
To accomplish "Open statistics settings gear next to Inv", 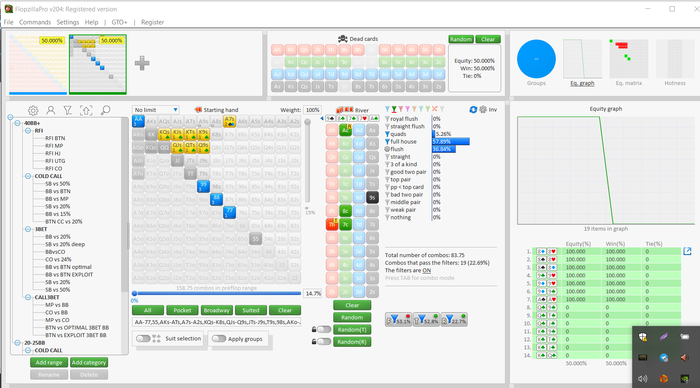I will coord(483,109).
